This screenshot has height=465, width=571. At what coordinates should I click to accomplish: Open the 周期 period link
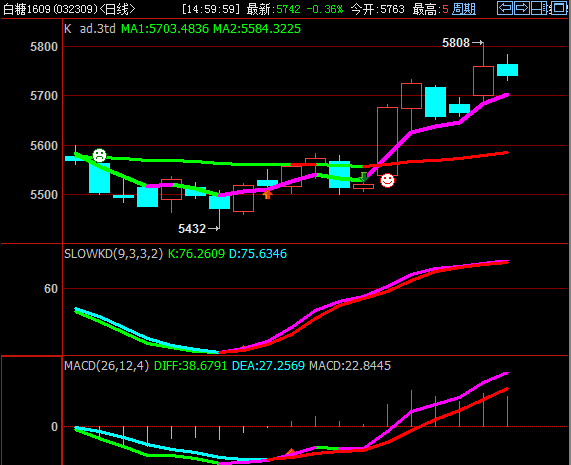click(464, 9)
